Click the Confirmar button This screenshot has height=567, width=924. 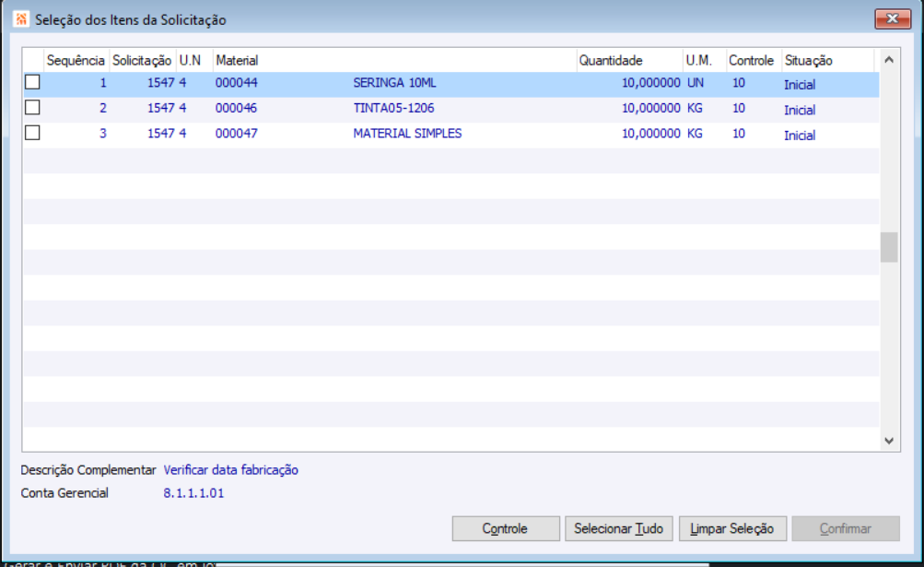[x=846, y=528]
